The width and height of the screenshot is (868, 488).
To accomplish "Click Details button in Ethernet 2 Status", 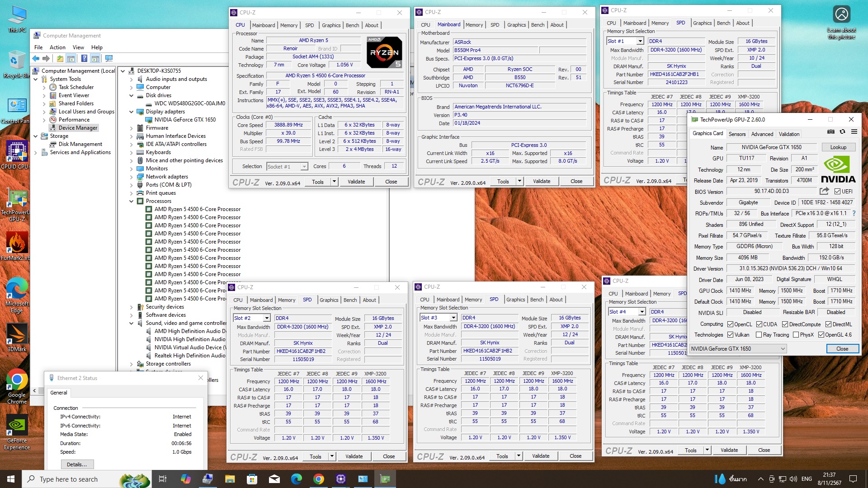I will coord(77,464).
